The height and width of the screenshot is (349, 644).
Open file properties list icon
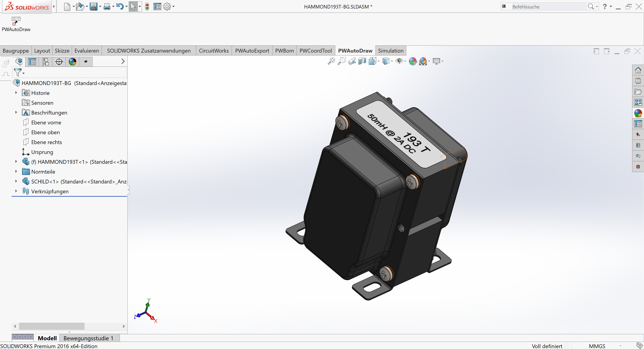click(x=157, y=7)
